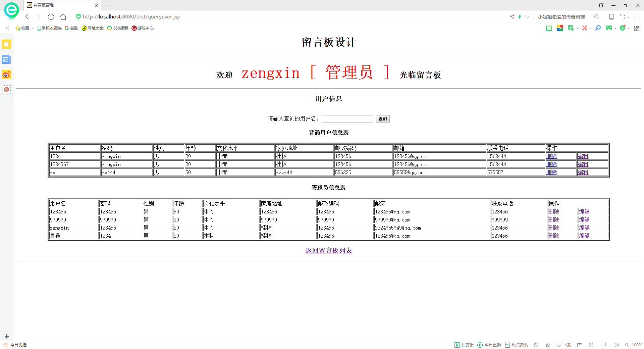Screen dimensions: 644x349
Task: Click the blue magnifier find icon
Action: tap(598, 28)
